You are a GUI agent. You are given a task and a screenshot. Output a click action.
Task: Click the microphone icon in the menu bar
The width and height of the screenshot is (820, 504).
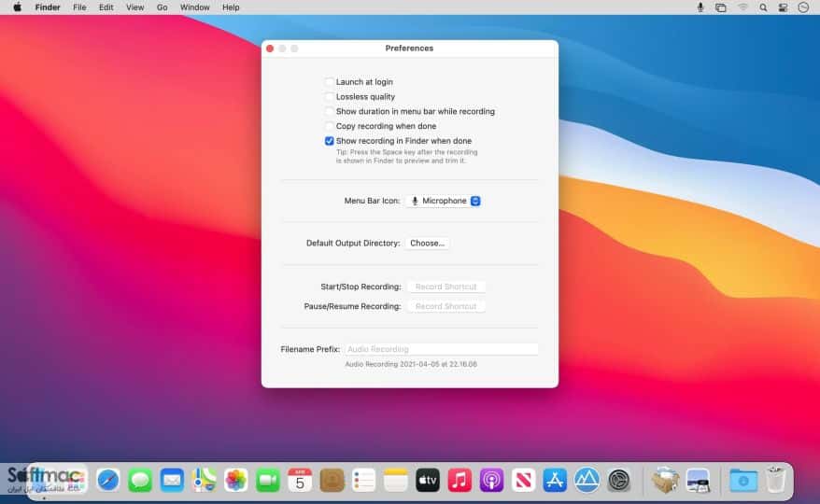pos(700,7)
